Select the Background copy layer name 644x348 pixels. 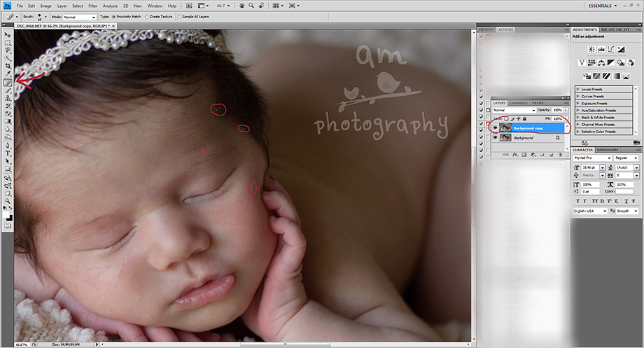click(x=528, y=128)
